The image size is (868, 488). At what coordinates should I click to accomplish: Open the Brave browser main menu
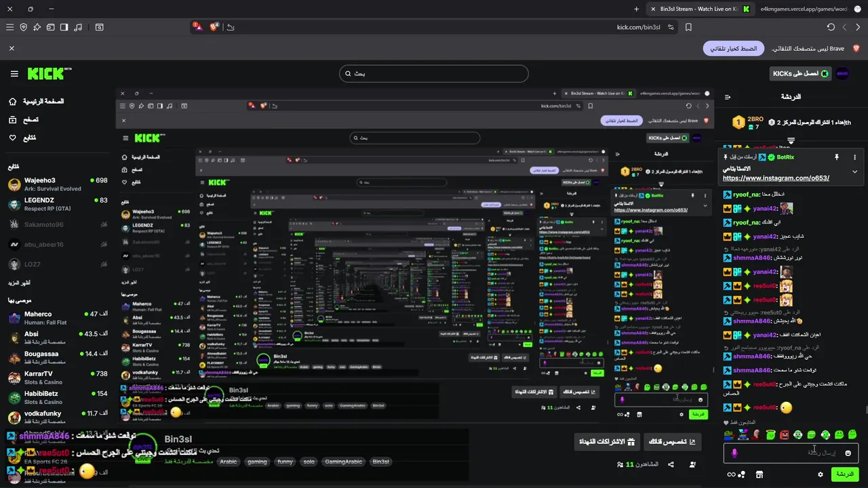pyautogui.click(x=9, y=27)
